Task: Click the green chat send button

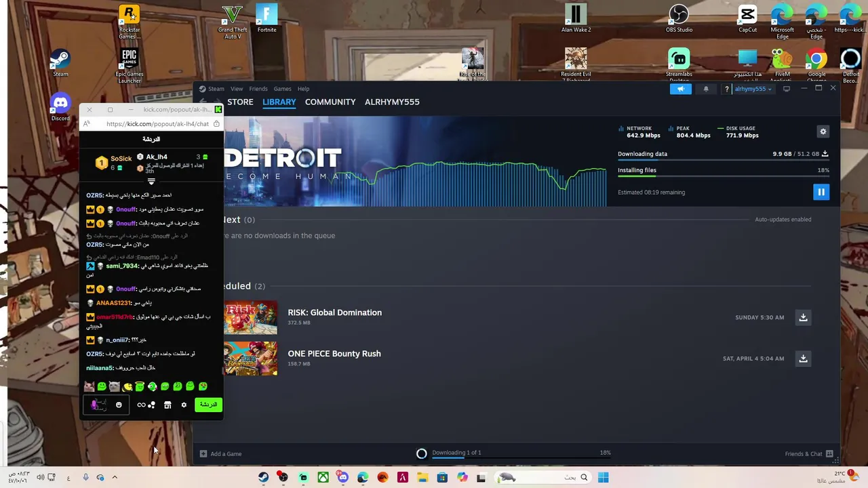Action: pos(208,405)
